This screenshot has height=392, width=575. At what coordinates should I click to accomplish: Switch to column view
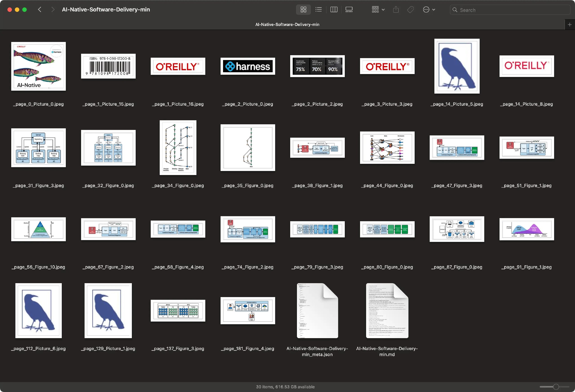pos(334,10)
